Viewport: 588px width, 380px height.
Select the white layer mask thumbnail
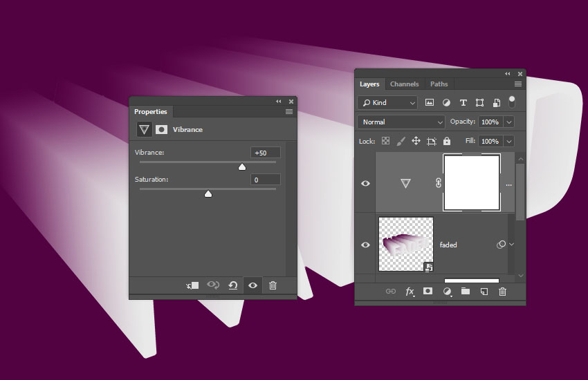click(x=472, y=182)
